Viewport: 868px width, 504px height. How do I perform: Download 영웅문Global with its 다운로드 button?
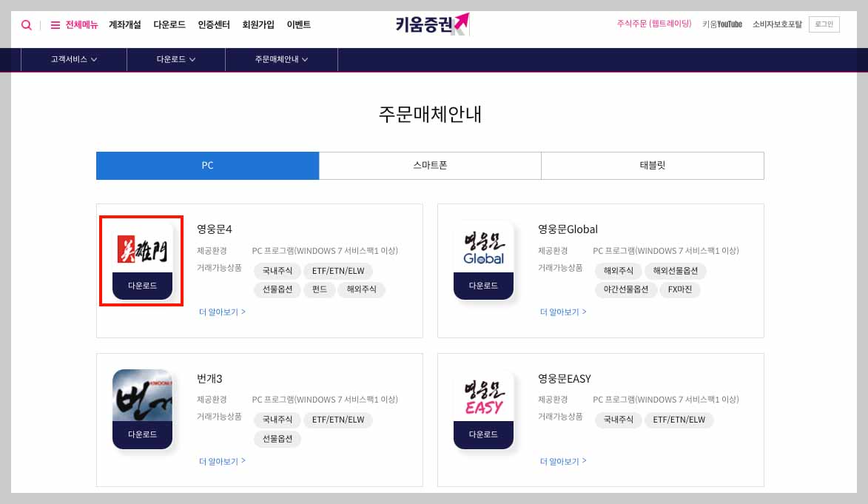tap(483, 286)
